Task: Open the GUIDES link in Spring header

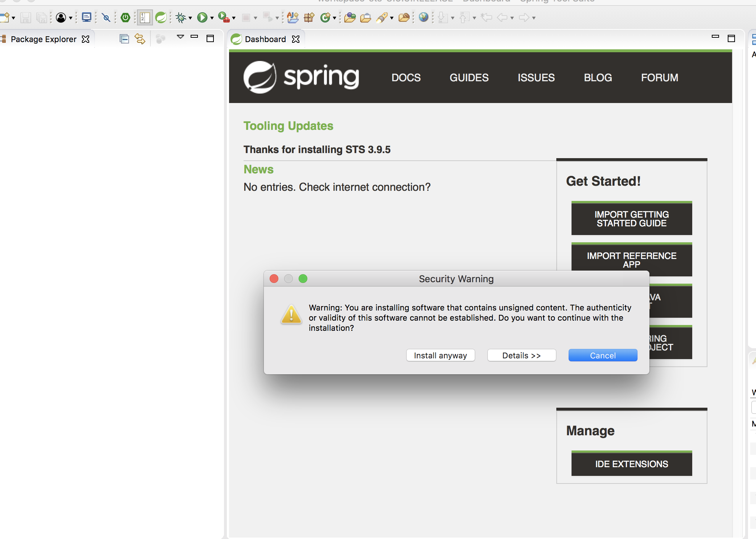Action: click(x=469, y=78)
